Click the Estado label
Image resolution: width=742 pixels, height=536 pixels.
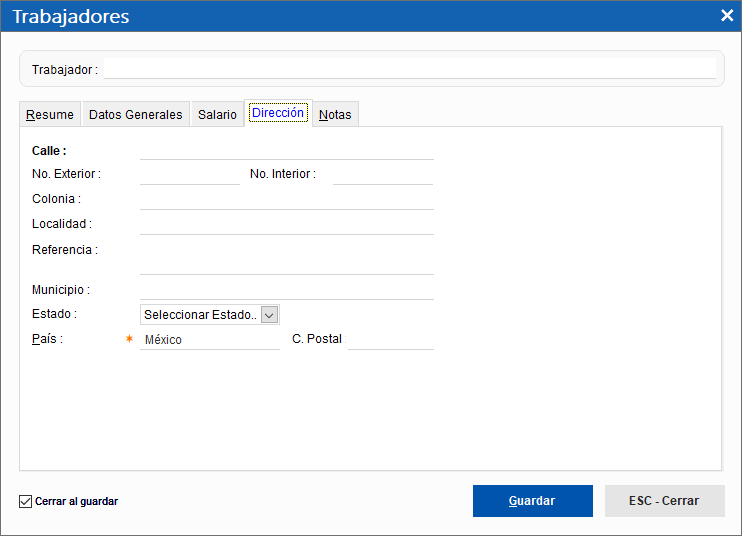tap(54, 314)
